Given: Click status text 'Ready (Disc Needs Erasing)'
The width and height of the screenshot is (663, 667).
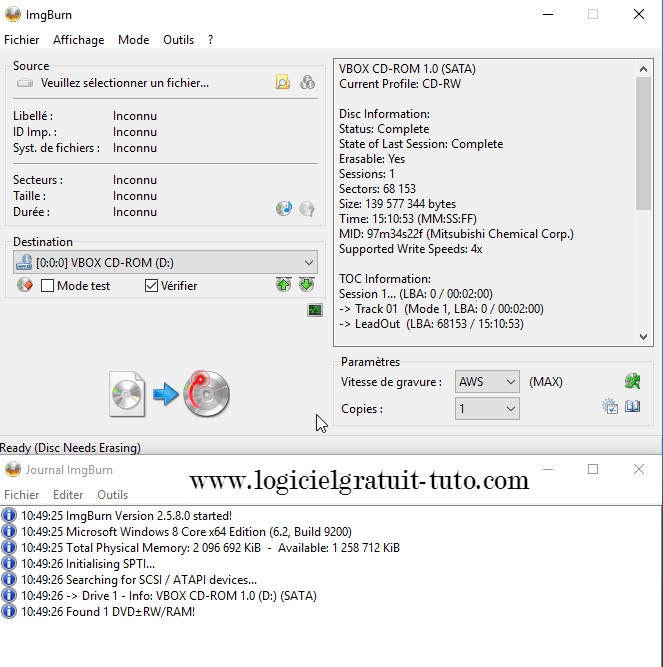Looking at the screenshot, I should point(70,448).
